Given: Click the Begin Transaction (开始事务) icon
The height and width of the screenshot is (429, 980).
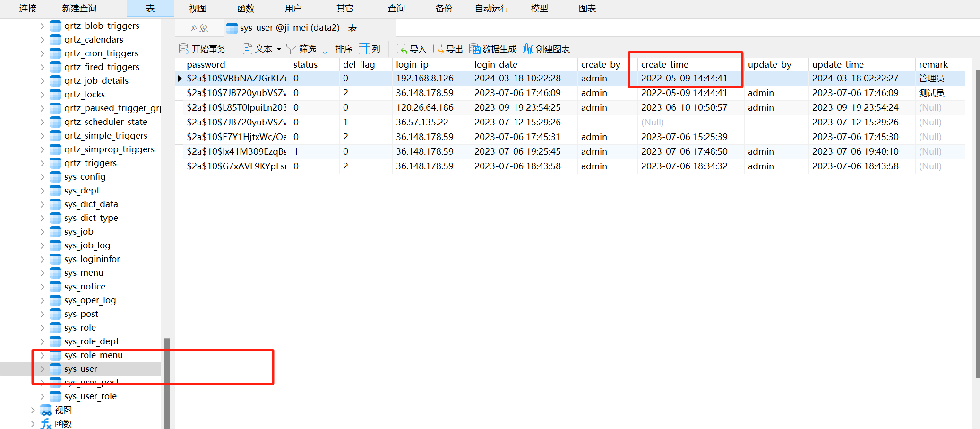Looking at the screenshot, I should click(184, 49).
